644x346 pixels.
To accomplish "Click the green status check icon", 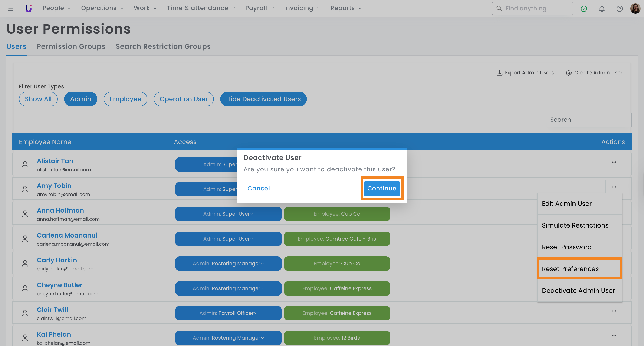I will (584, 9).
